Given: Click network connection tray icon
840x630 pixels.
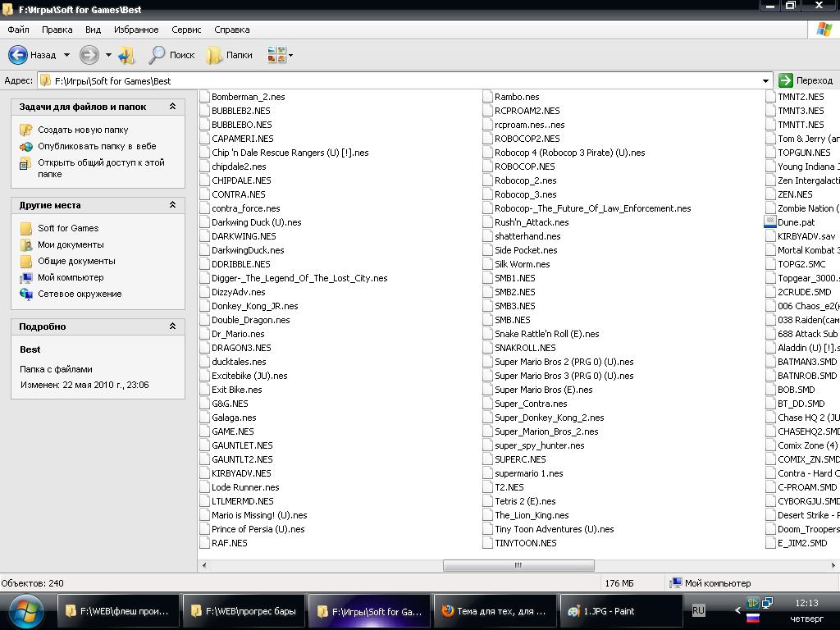Looking at the screenshot, I should 767,603.
